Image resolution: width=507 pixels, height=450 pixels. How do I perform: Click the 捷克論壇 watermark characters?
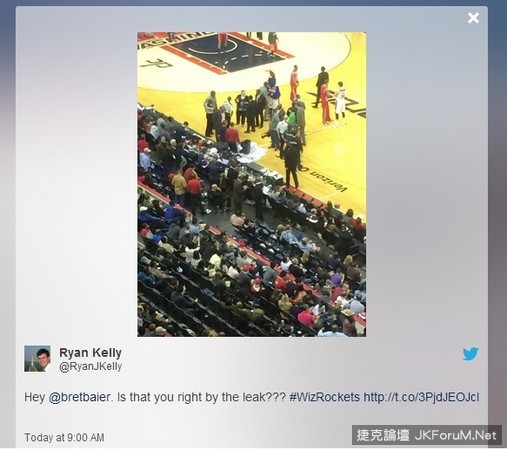coord(383,435)
